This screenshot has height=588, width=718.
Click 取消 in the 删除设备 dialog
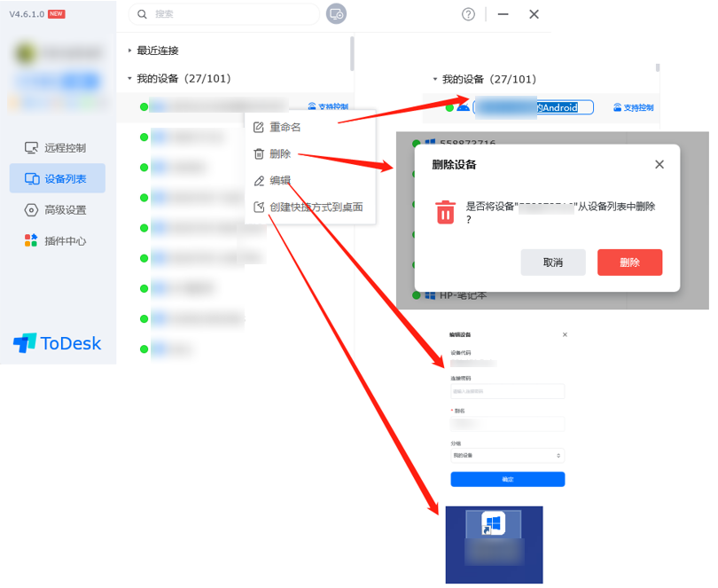[553, 263]
